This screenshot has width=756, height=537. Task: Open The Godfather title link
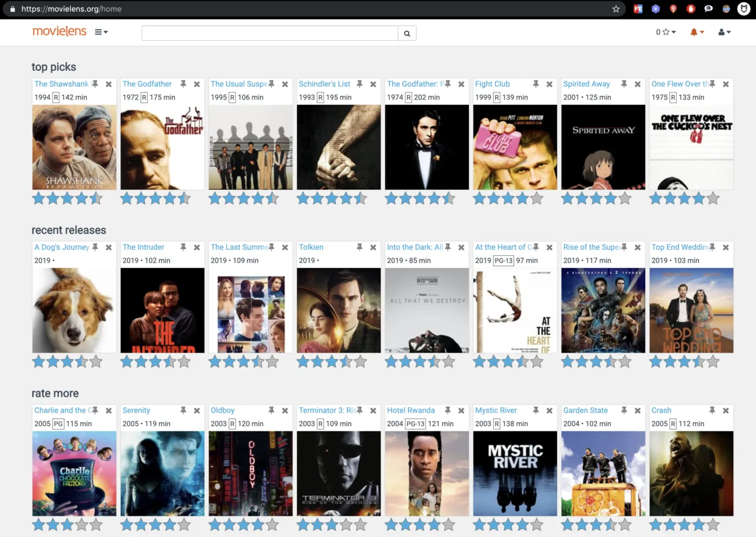[147, 84]
